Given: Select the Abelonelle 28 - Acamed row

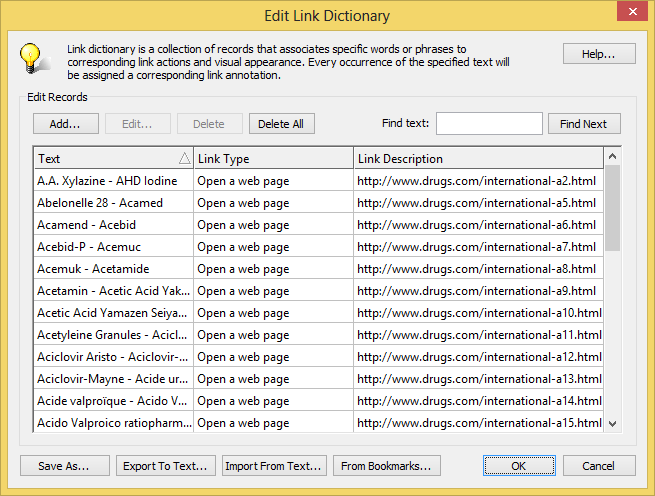Looking at the screenshot, I should tap(113, 203).
